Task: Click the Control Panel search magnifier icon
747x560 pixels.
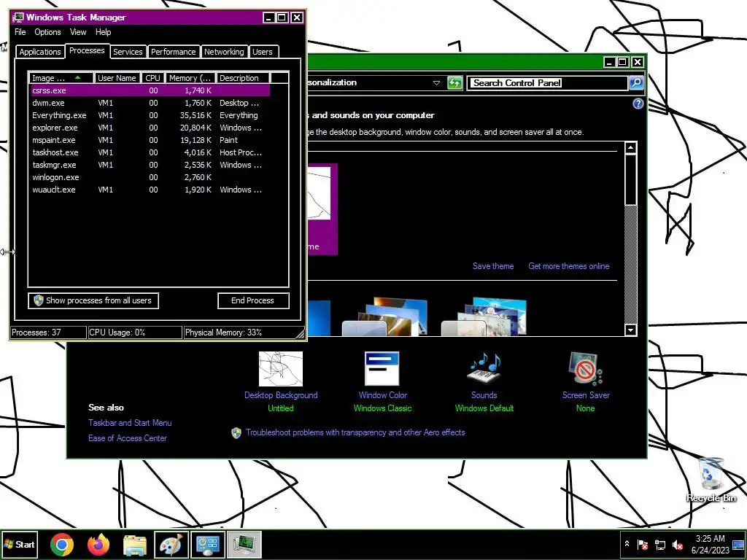Action: coord(636,83)
